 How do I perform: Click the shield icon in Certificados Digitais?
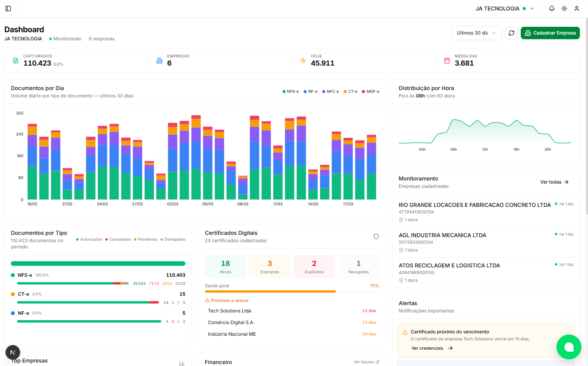[376, 236]
